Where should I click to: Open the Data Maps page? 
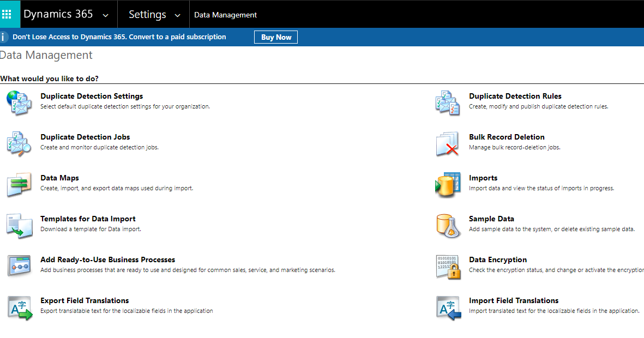(x=60, y=178)
